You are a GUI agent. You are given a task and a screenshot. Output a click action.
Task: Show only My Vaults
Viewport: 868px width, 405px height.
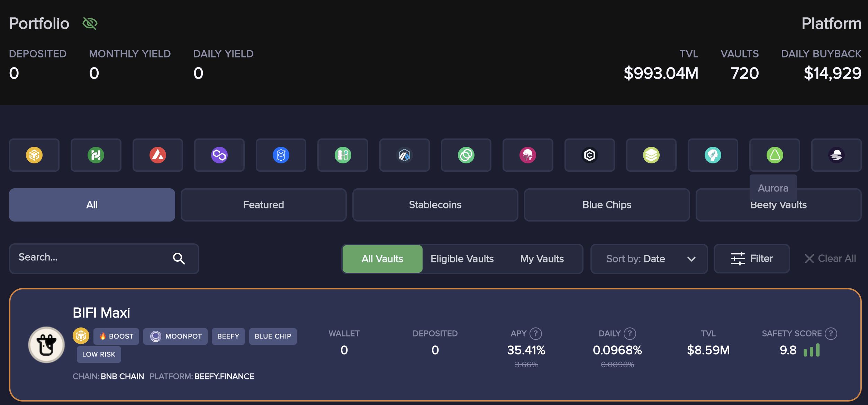[542, 259]
